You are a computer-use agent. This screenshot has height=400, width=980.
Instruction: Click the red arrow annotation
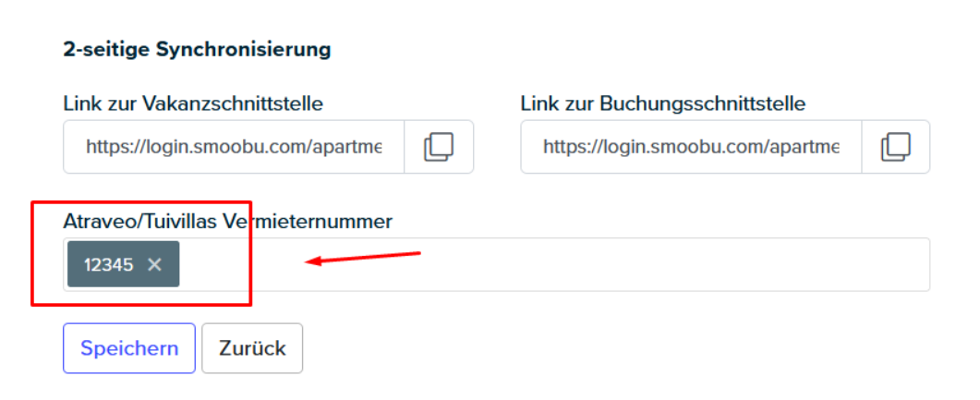(362, 258)
